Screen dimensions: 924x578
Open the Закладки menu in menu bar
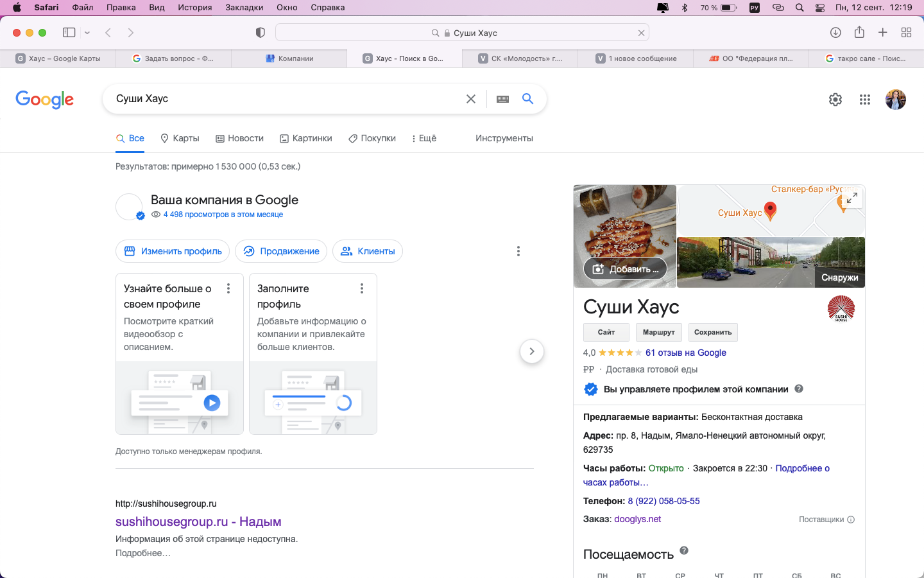click(244, 7)
